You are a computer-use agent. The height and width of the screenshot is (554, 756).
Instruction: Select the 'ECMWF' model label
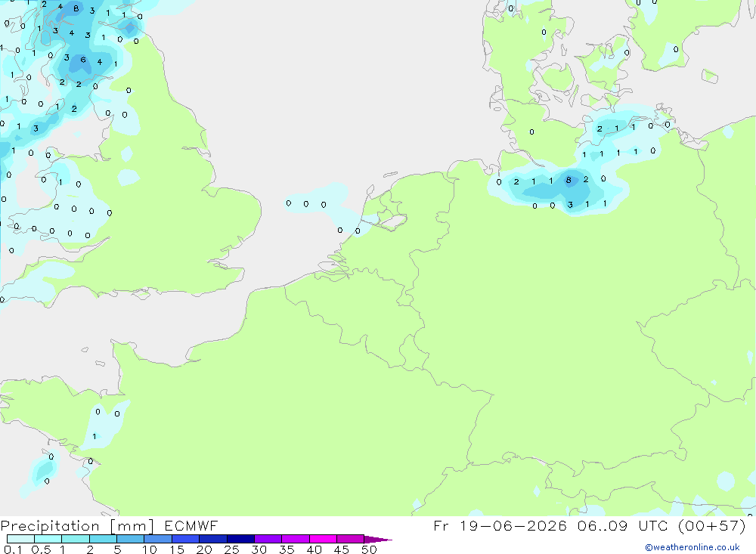(191, 526)
